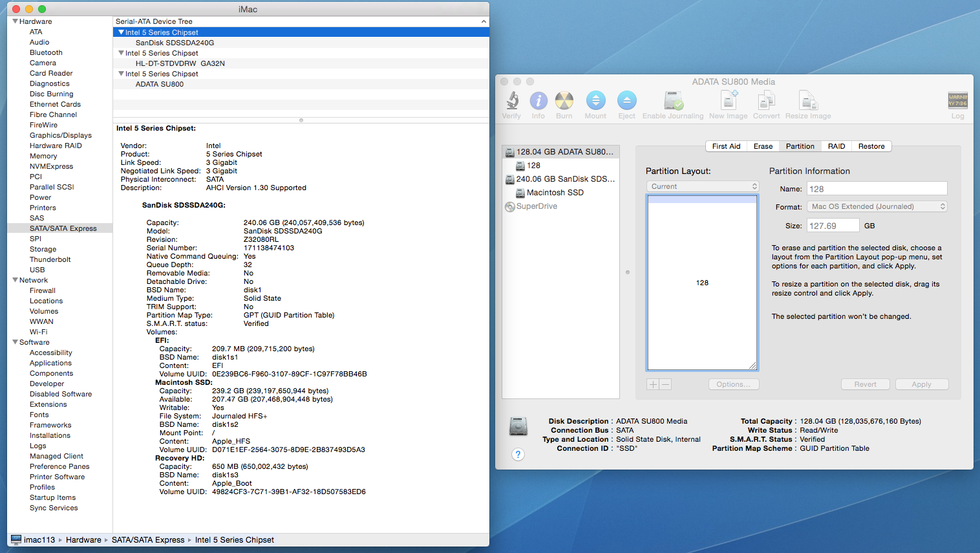Image resolution: width=980 pixels, height=553 pixels.
Task: Collapse the first Intel 5 Series Chipset row
Action: coord(121,32)
